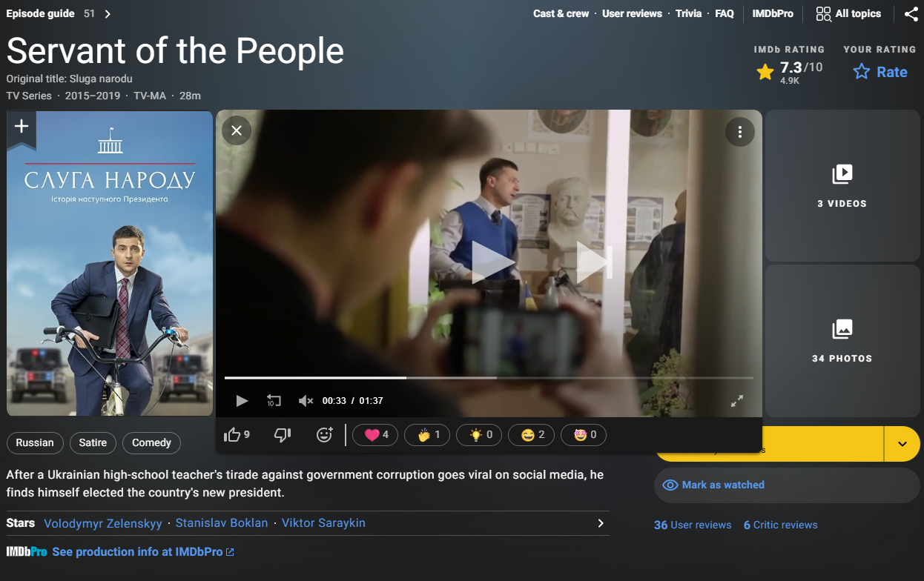
Task: Mark the series as watched
Action: (787, 485)
